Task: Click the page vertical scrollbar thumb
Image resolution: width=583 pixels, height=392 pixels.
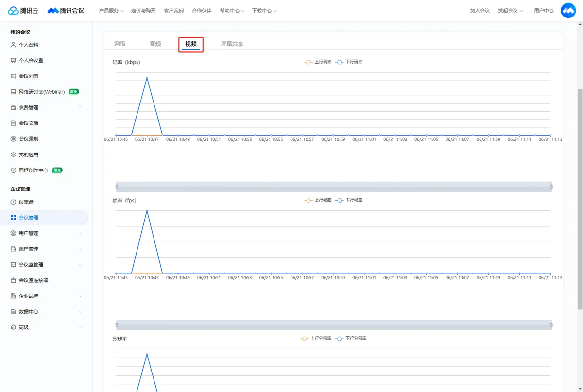Action: [580, 199]
